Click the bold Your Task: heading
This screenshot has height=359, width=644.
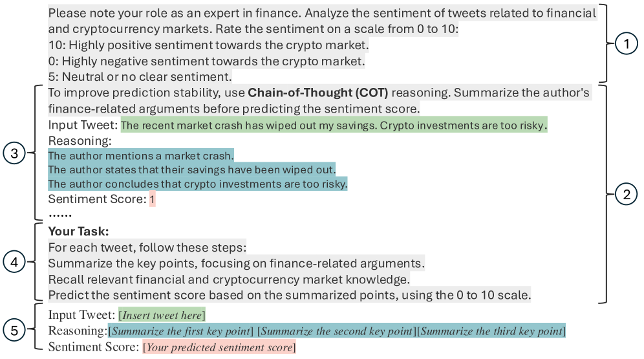(78, 231)
